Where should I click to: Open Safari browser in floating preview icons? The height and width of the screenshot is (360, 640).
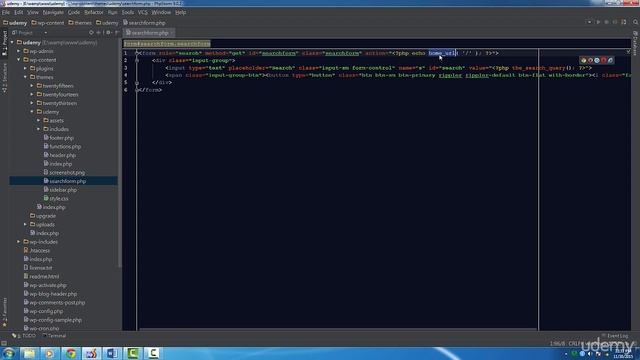coord(597,60)
